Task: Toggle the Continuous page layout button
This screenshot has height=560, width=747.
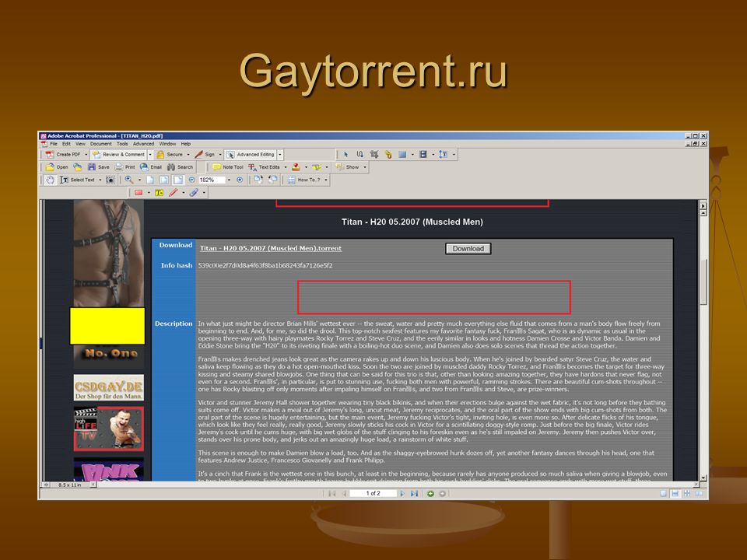Action: 675,493
